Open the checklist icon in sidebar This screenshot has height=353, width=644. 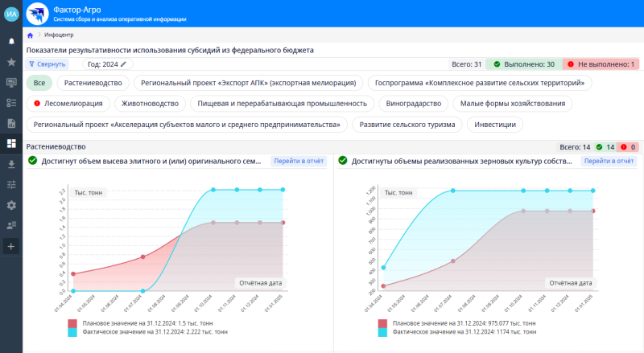pyautogui.click(x=11, y=103)
